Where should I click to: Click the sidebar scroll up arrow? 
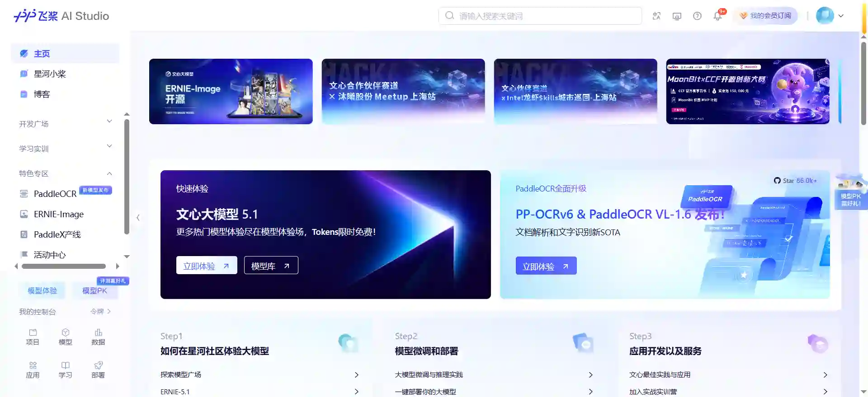127,114
